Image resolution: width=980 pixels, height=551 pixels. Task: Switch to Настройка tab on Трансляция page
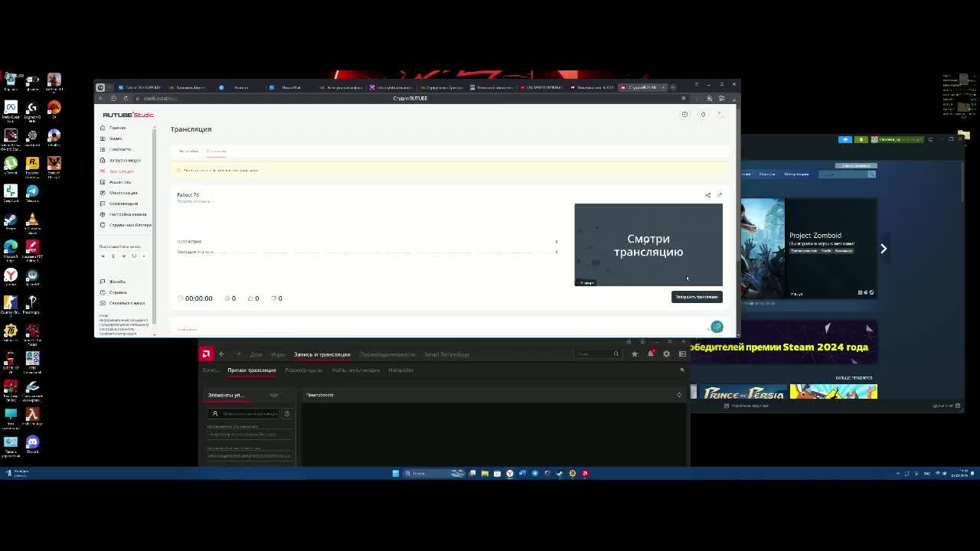(188, 151)
